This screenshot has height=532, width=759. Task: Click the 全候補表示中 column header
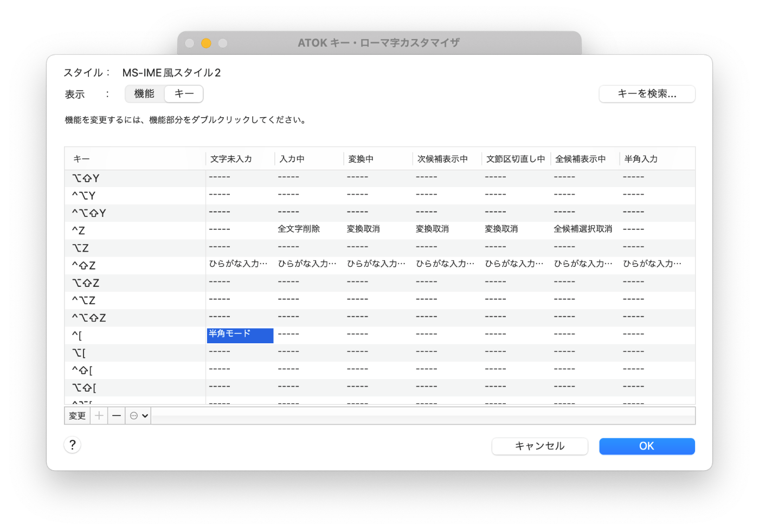click(x=585, y=159)
